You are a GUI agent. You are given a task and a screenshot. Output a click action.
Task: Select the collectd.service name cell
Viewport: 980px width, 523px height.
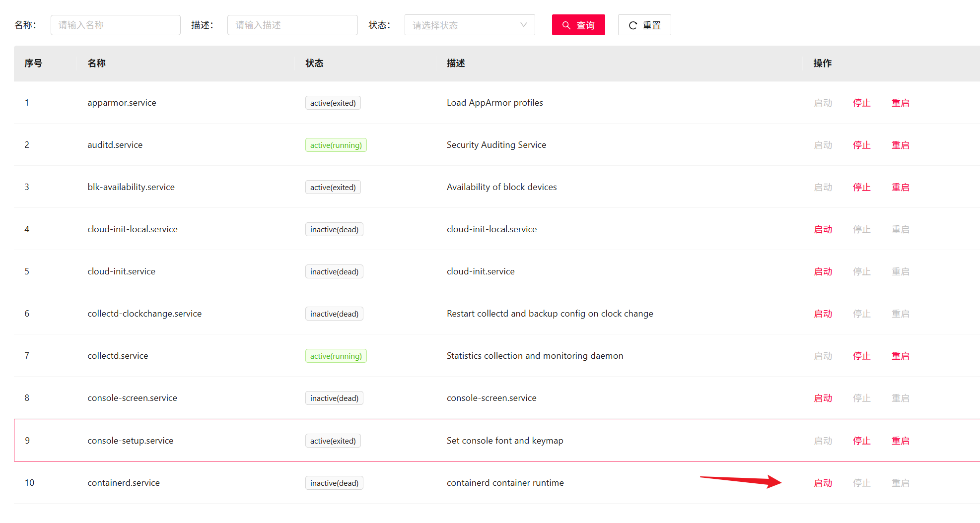[118, 356]
